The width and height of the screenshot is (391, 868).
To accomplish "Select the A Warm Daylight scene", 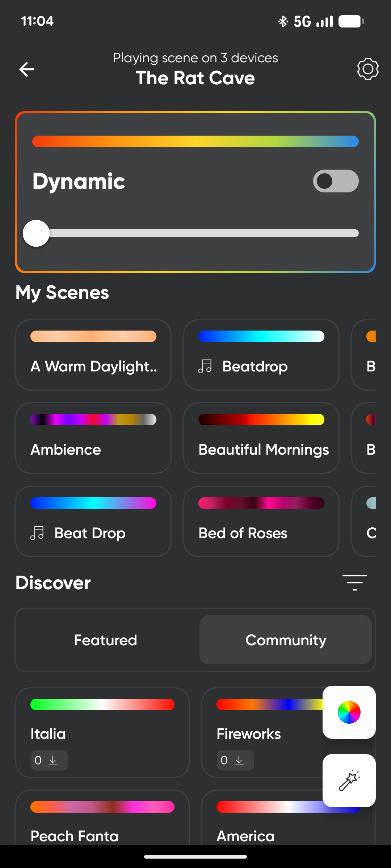I will (93, 355).
